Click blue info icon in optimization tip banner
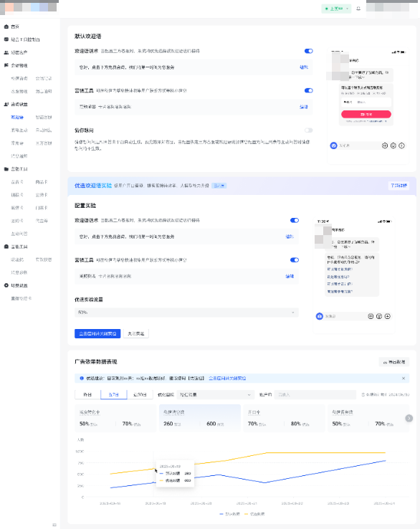 pyautogui.click(x=82, y=378)
